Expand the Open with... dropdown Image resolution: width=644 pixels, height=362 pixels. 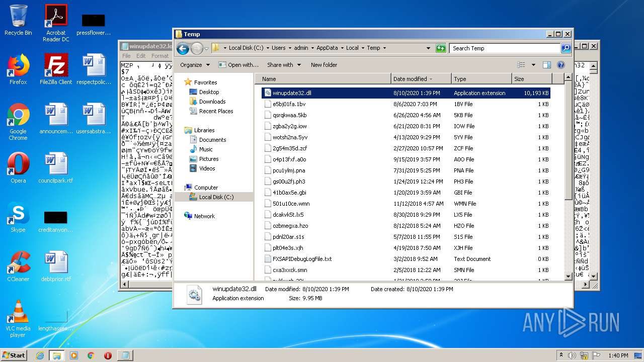pos(239,65)
